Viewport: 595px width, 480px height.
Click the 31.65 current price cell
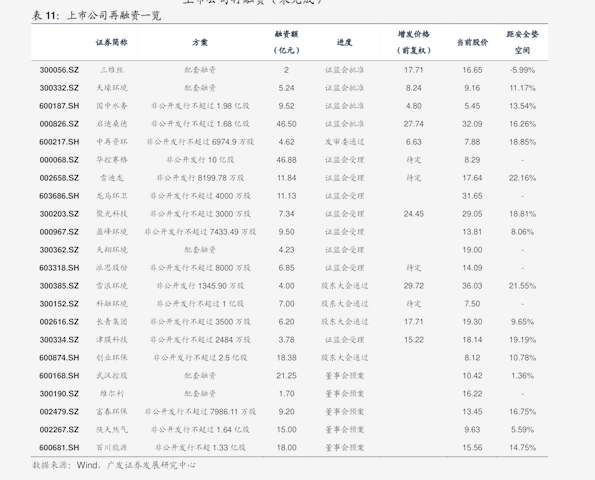coord(472,196)
